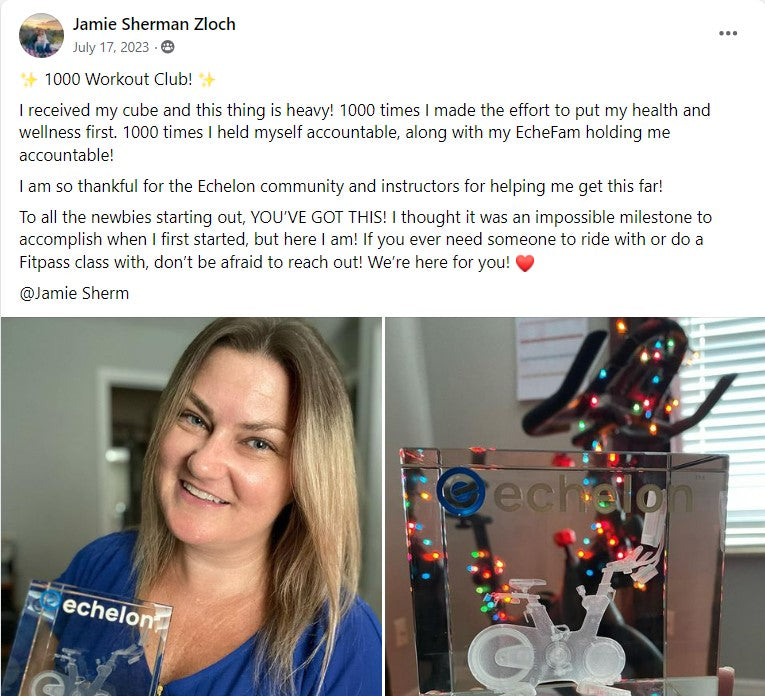This screenshot has height=696, width=765.
Task: Click the YOU'VE GOT THIS! sentence
Action: pyautogui.click(x=319, y=217)
